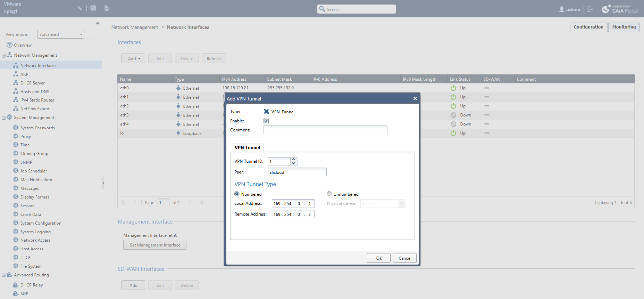Click the document scratchpad icon in header
Image resolution: width=644 pixels, height=299 pixels.
tap(107, 8)
